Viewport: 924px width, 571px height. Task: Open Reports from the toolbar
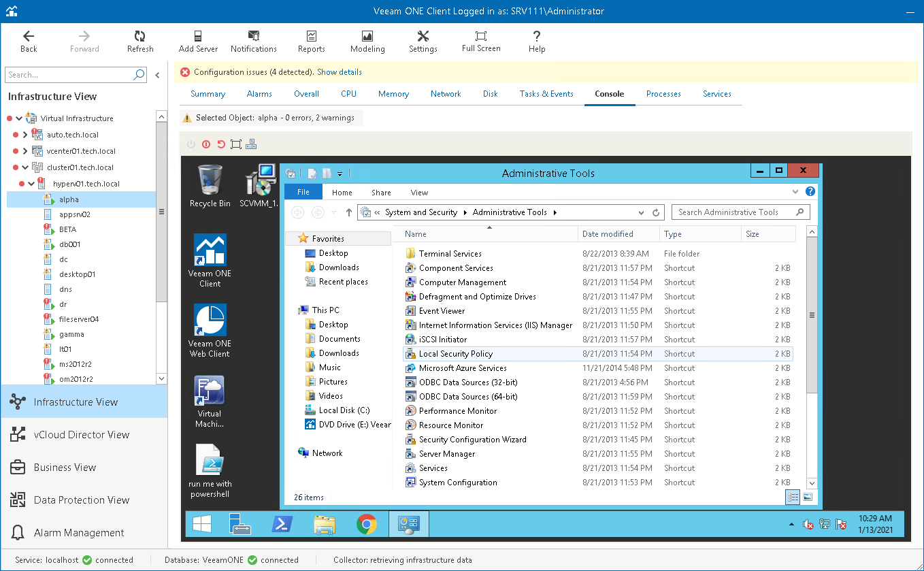coord(311,41)
